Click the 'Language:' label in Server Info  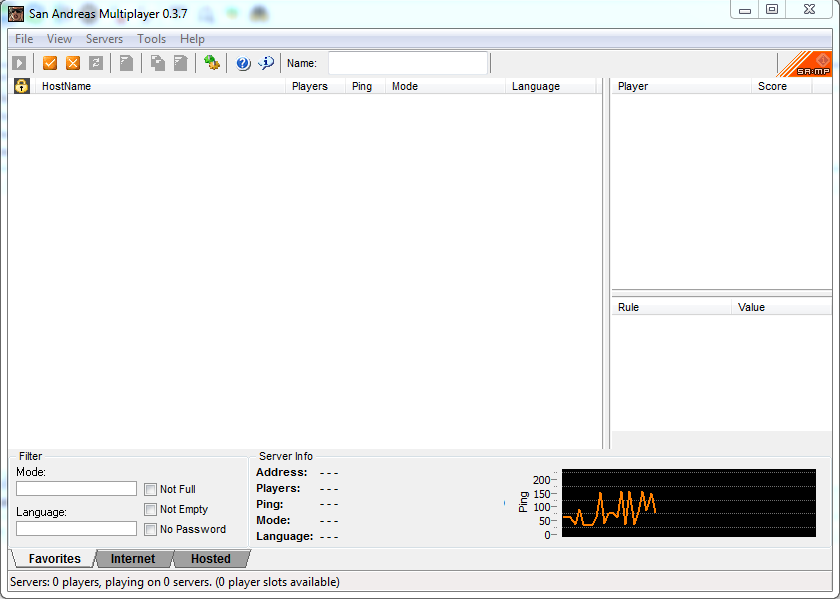[284, 536]
